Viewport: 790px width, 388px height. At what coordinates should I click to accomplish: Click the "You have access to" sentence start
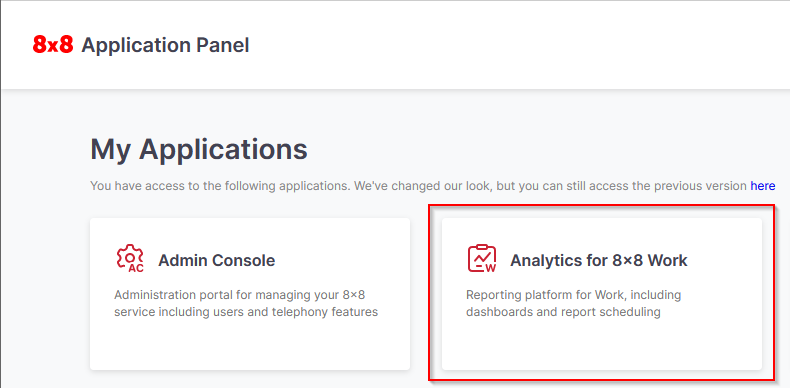(x=144, y=186)
